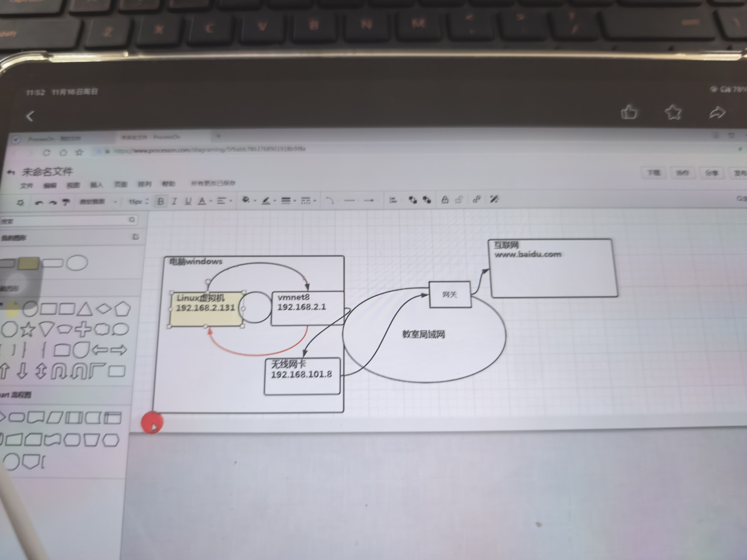Toggle underline formatting button
Image resolution: width=747 pixels, height=560 pixels.
[188, 201]
